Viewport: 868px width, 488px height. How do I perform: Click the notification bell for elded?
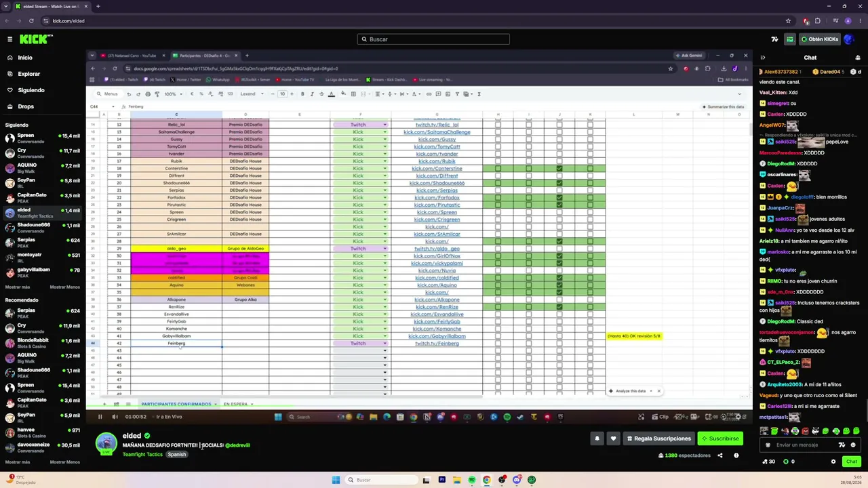597,439
